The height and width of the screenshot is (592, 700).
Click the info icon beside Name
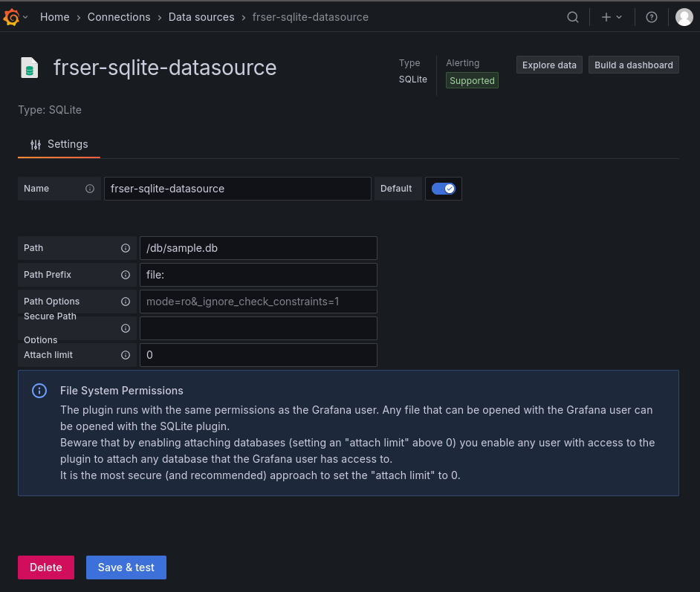[89, 188]
